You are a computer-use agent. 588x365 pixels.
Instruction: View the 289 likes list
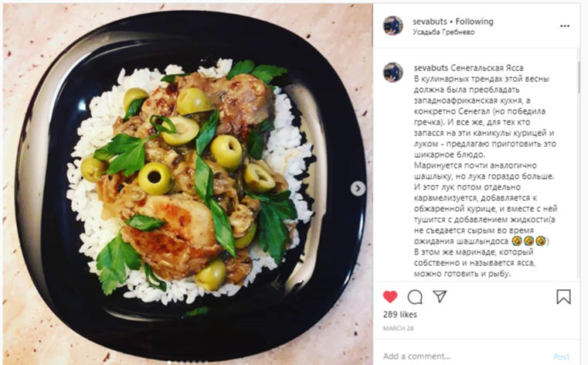pyautogui.click(x=399, y=315)
